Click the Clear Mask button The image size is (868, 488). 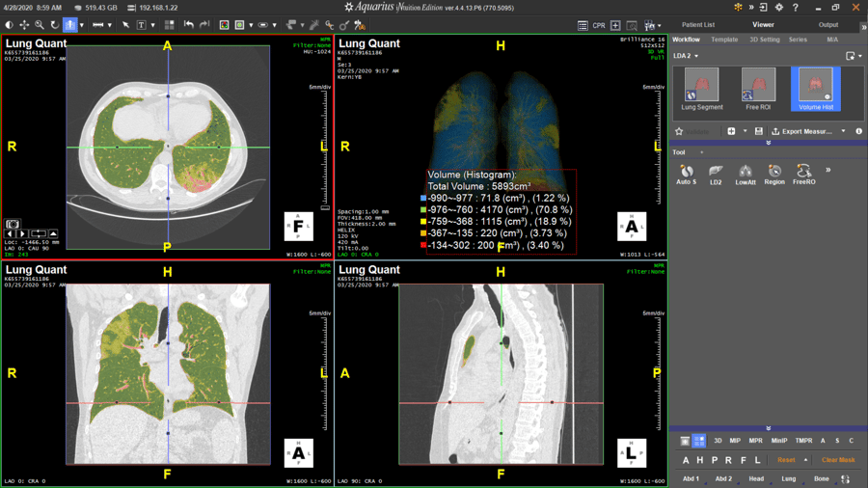837,460
